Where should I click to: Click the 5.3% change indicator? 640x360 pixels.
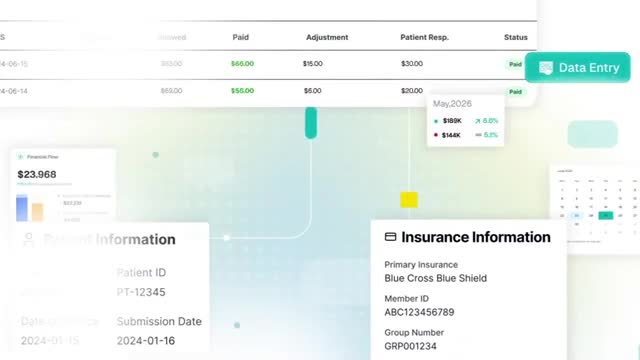click(x=487, y=135)
